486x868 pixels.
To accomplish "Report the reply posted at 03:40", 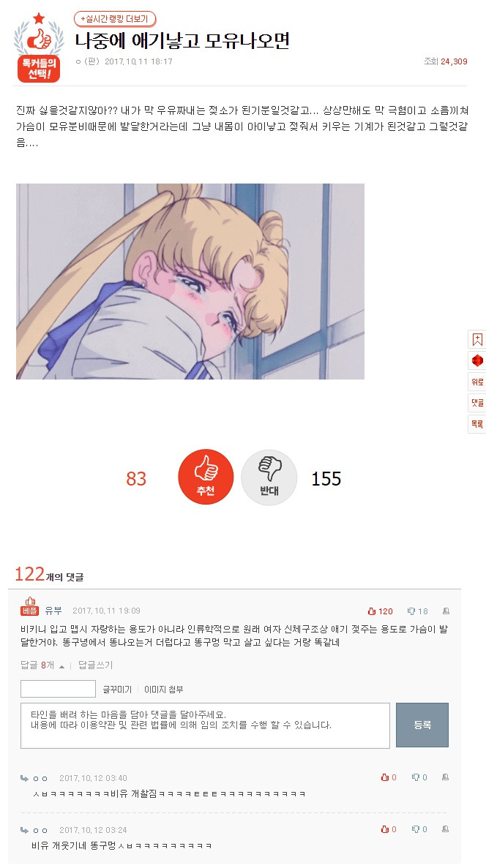I will 445,777.
